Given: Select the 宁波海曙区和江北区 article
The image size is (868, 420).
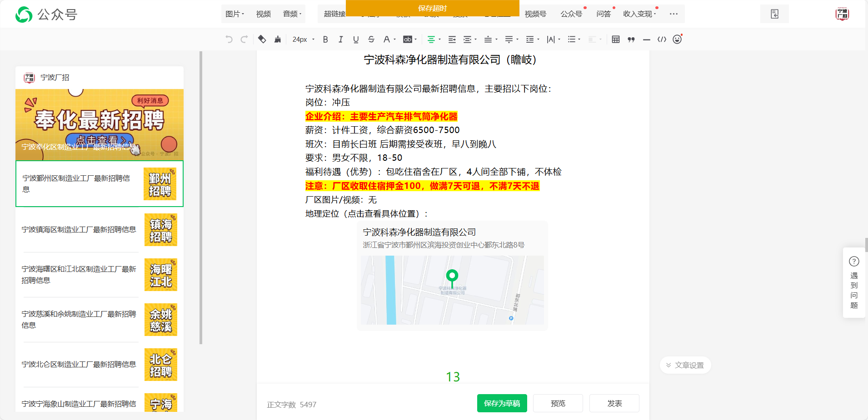Looking at the screenshot, I should (100, 275).
